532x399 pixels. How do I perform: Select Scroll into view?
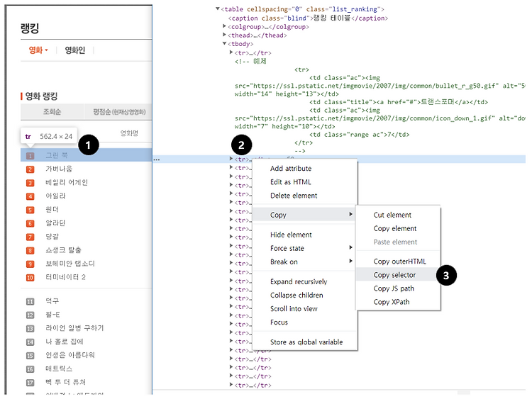(294, 309)
